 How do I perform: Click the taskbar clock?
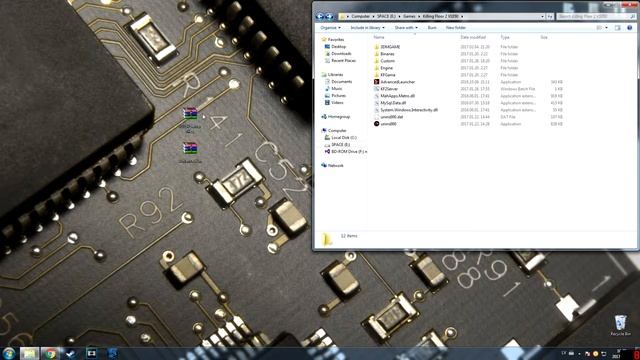[x=617, y=354]
